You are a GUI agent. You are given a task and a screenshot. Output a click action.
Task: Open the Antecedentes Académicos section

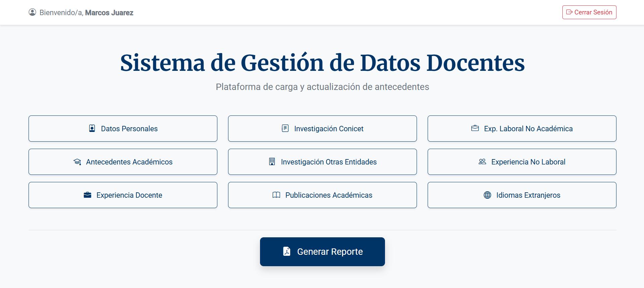click(123, 161)
